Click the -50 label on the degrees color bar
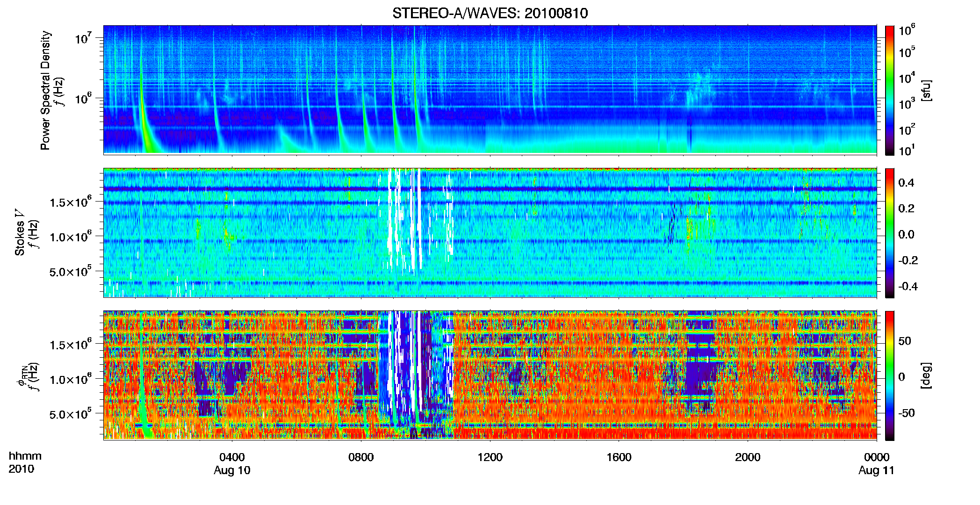This screenshot has width=980, height=505. (x=907, y=413)
